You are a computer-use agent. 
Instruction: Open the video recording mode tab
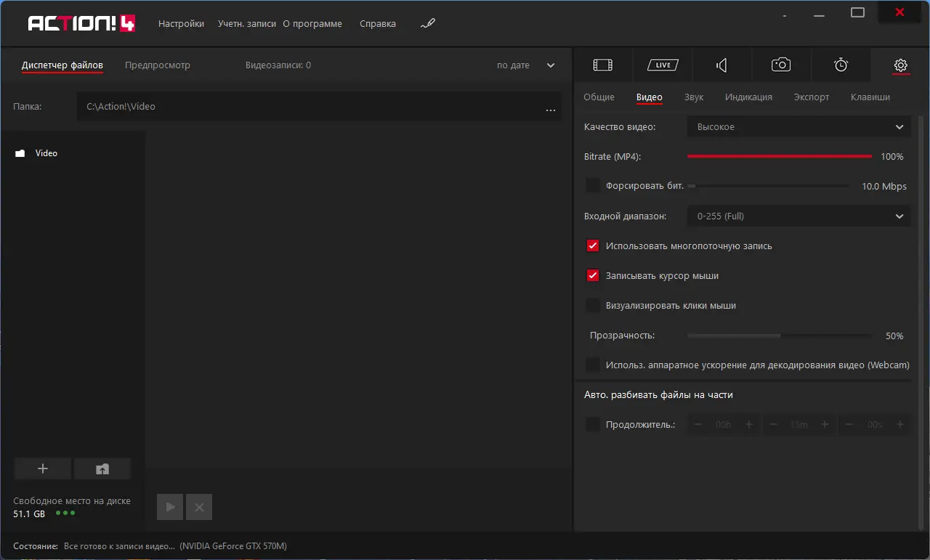point(603,65)
